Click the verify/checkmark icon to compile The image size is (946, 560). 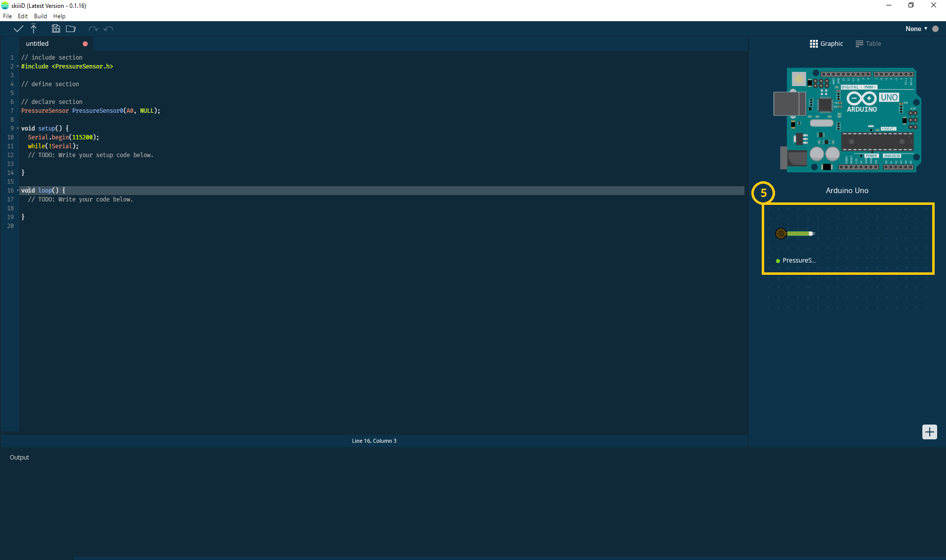point(18,29)
